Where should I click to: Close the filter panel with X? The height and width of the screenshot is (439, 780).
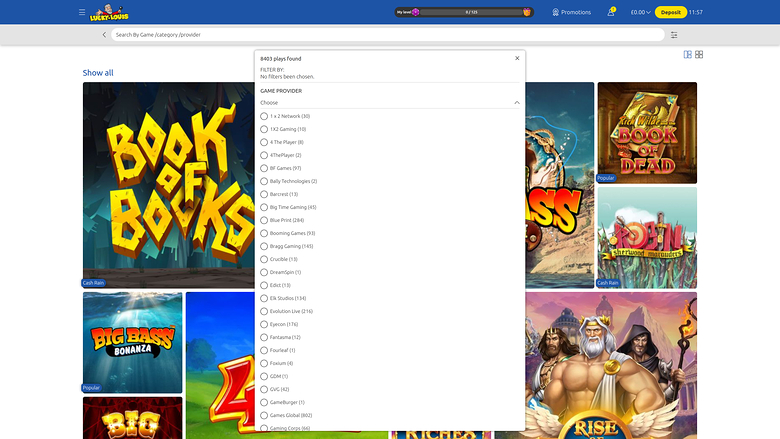pos(517,58)
